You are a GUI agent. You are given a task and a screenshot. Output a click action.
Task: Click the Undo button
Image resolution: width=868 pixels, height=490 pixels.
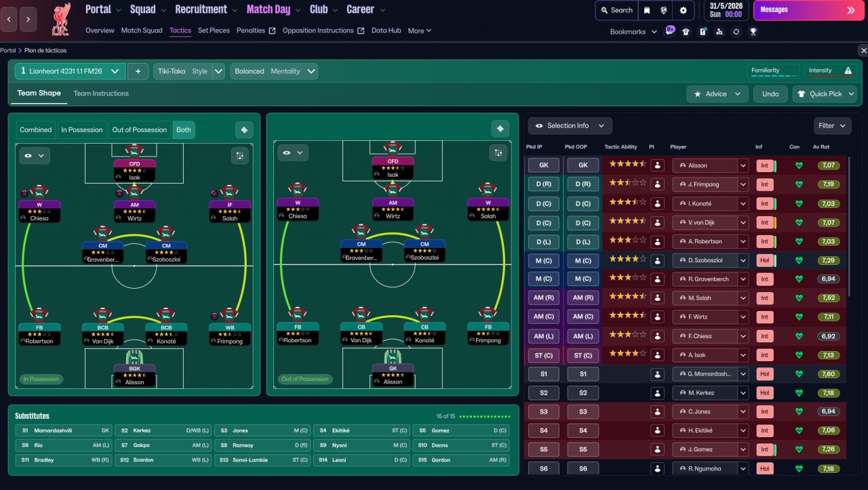tap(770, 94)
